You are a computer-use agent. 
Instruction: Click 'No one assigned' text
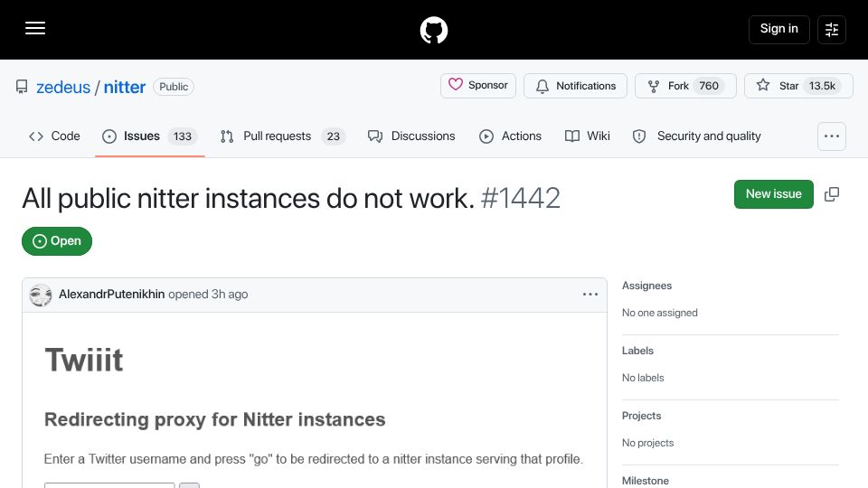660,313
